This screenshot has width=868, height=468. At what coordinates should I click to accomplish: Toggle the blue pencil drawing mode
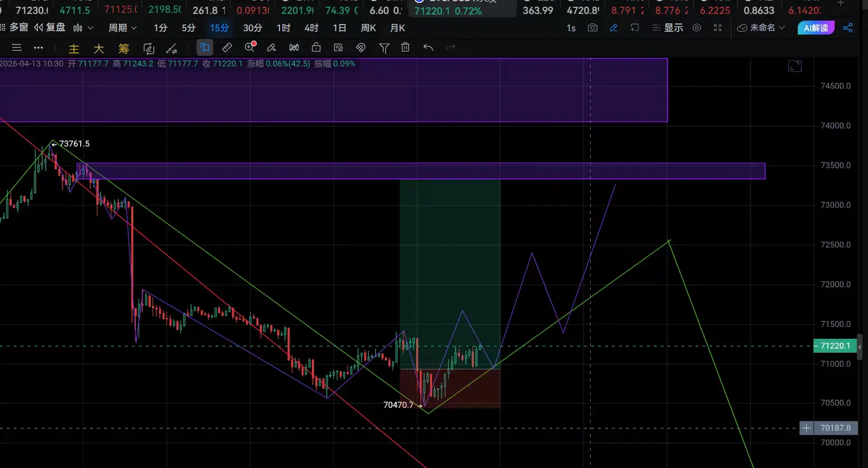(x=614, y=28)
